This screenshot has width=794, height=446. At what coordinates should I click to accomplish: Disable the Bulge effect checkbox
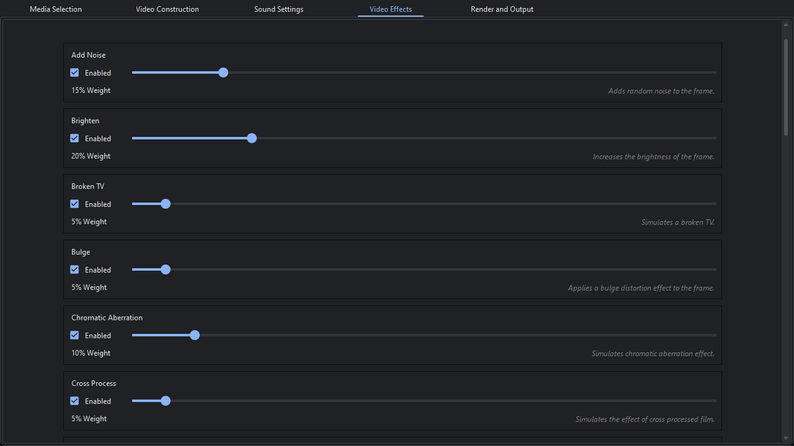pos(75,270)
